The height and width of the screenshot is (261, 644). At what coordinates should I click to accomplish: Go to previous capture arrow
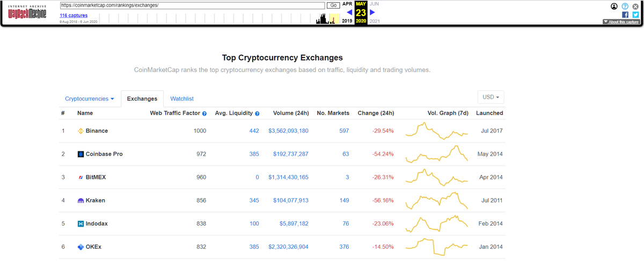349,12
